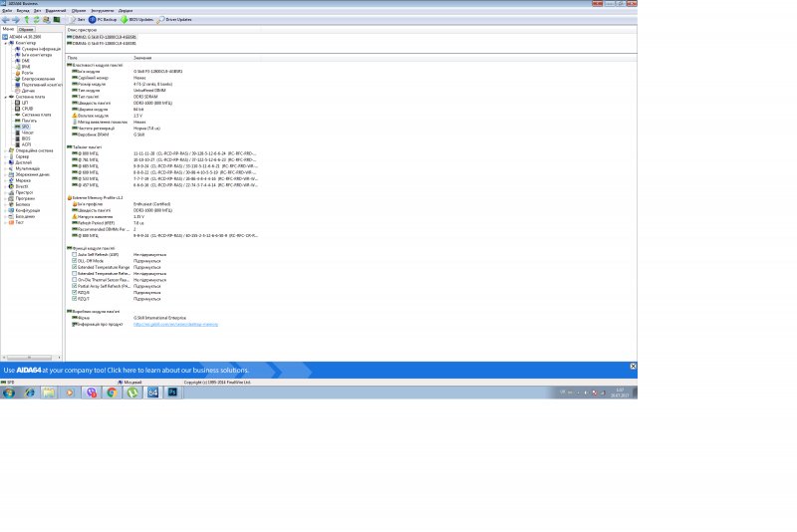Select the first DIMM G.Skill F3-12800CL9 device row
The image size is (797, 532).
tap(103, 37)
